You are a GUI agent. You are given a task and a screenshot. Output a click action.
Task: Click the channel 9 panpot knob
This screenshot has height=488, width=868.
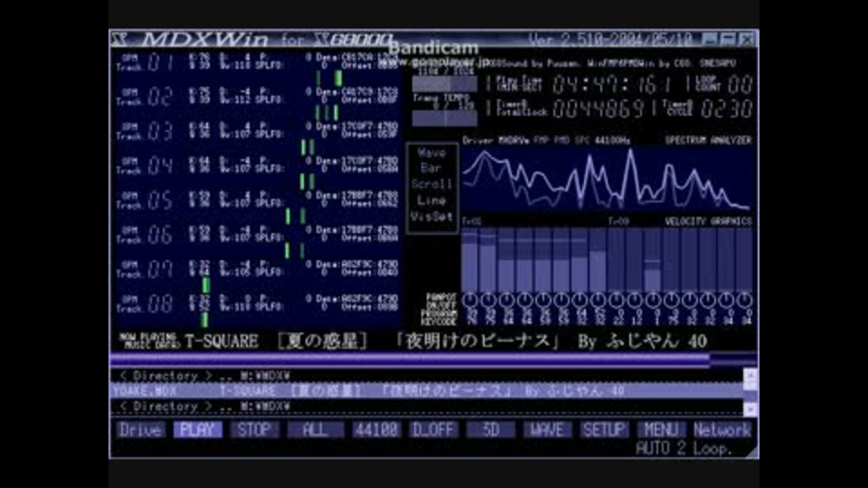[x=616, y=300]
